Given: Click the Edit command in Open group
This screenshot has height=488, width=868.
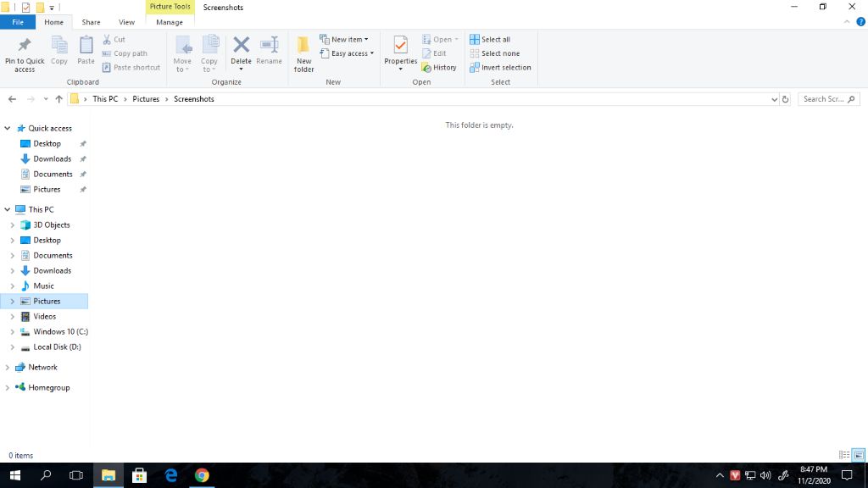Looking at the screenshot, I should 435,53.
